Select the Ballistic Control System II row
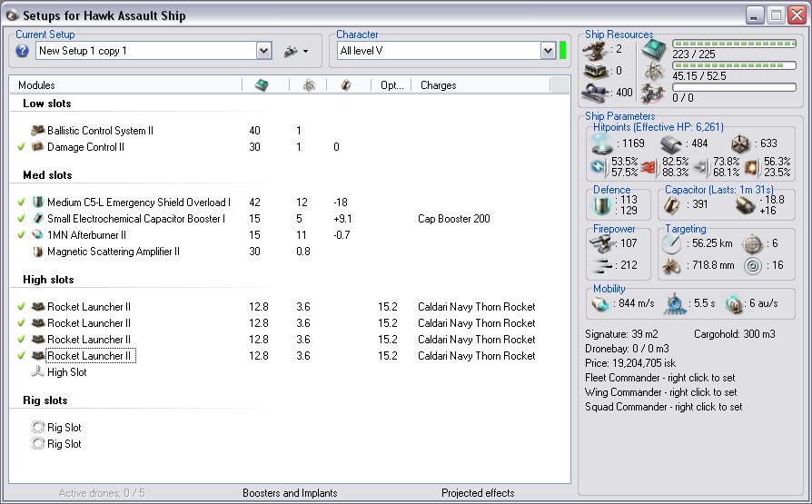This screenshot has width=812, height=504. [x=290, y=130]
